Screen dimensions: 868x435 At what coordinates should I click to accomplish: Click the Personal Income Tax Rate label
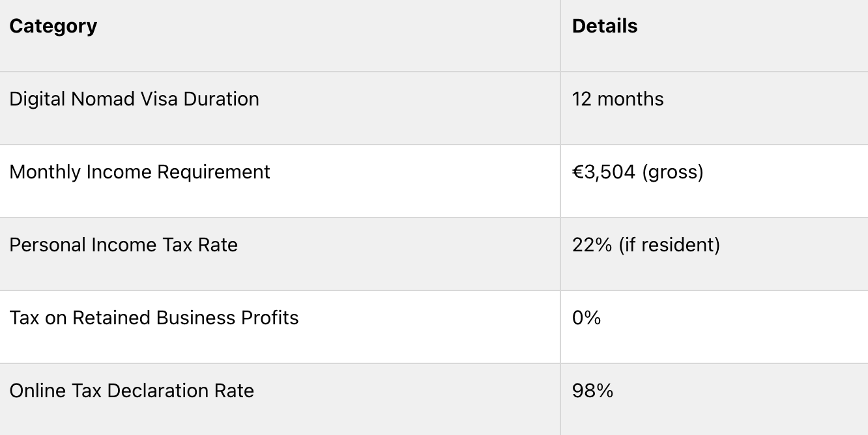pyautogui.click(x=124, y=245)
